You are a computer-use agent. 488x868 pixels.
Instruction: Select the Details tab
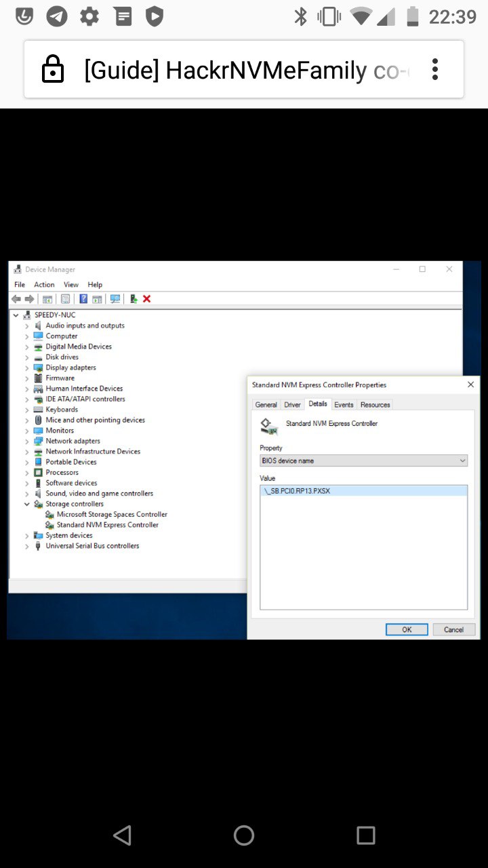pos(317,404)
